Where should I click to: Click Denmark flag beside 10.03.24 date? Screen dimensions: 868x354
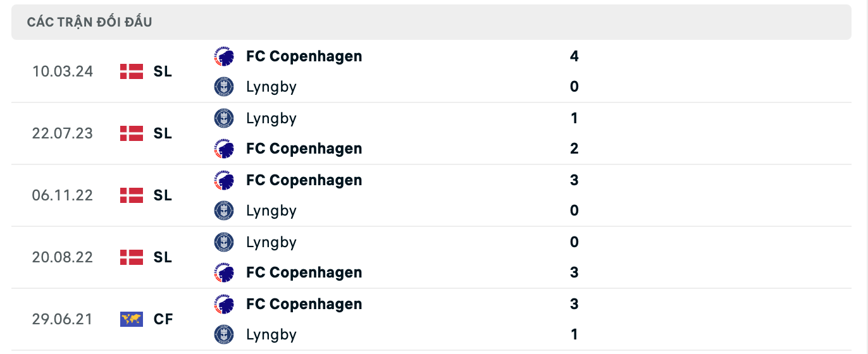(x=132, y=71)
